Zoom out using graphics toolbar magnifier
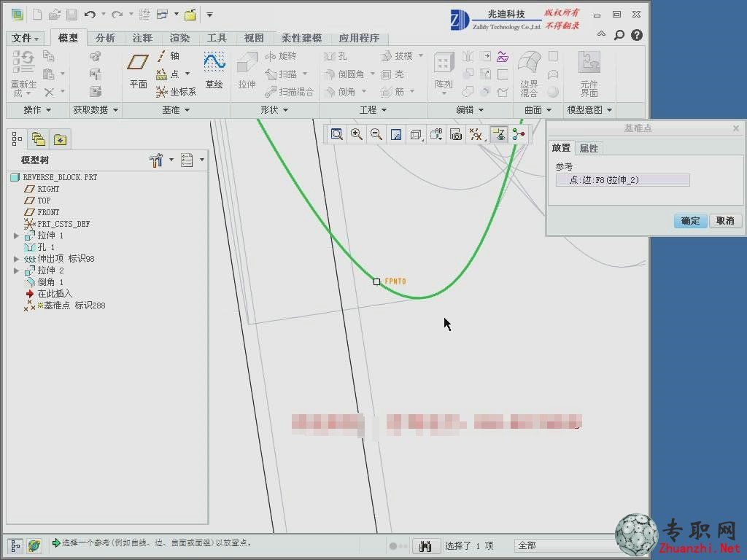This screenshot has height=560, width=747. point(376,134)
